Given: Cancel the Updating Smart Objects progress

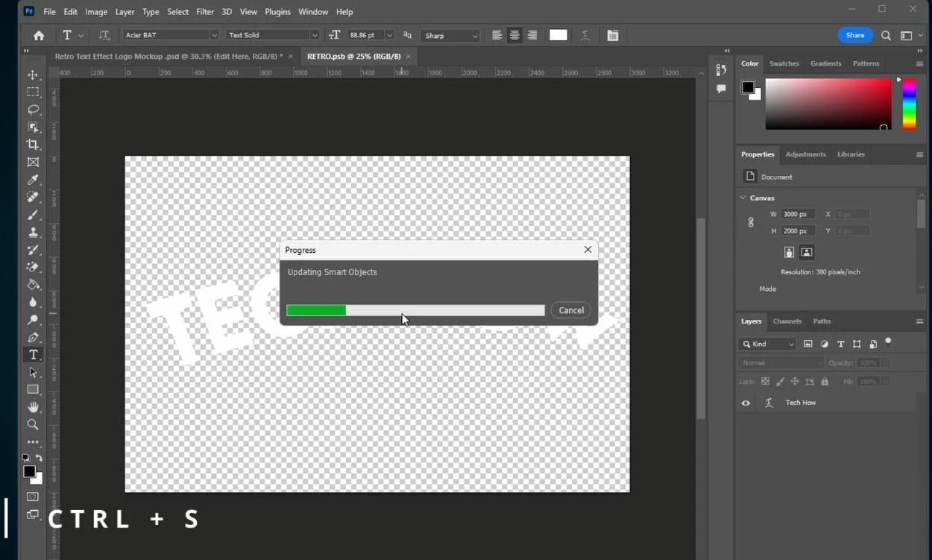Looking at the screenshot, I should coord(571,310).
